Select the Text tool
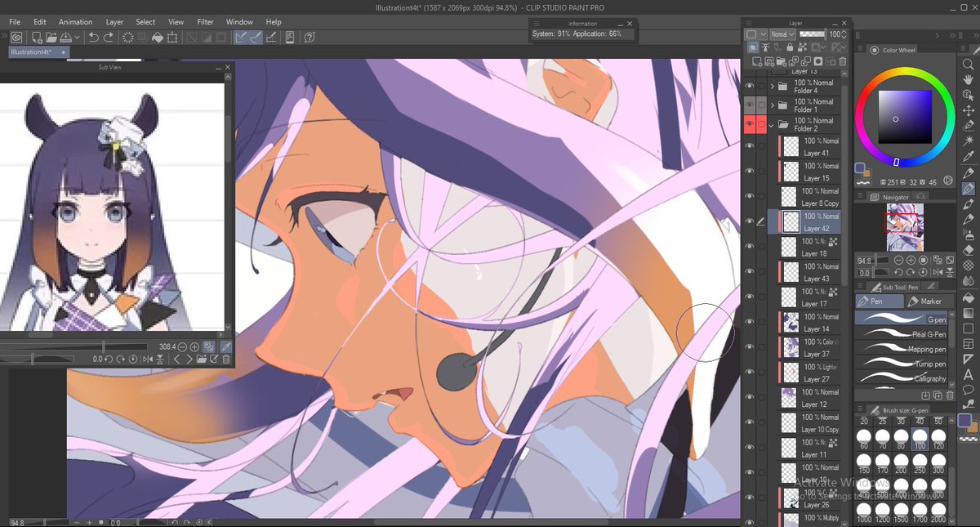The image size is (980, 527). (969, 374)
